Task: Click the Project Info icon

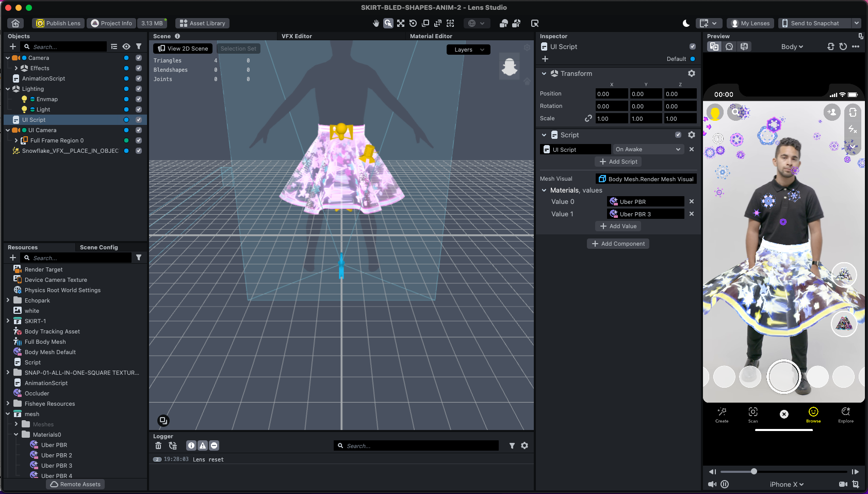Action: click(x=95, y=23)
